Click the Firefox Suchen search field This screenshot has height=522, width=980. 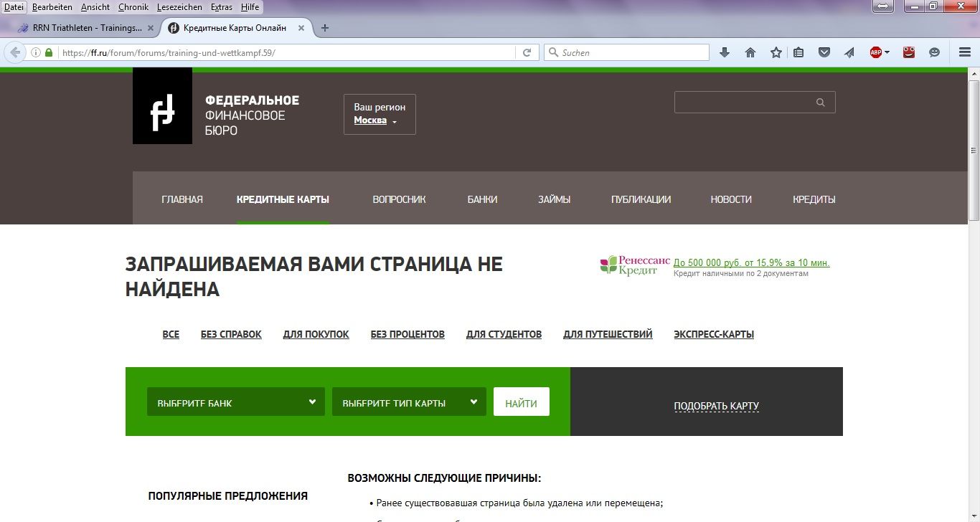pos(631,52)
